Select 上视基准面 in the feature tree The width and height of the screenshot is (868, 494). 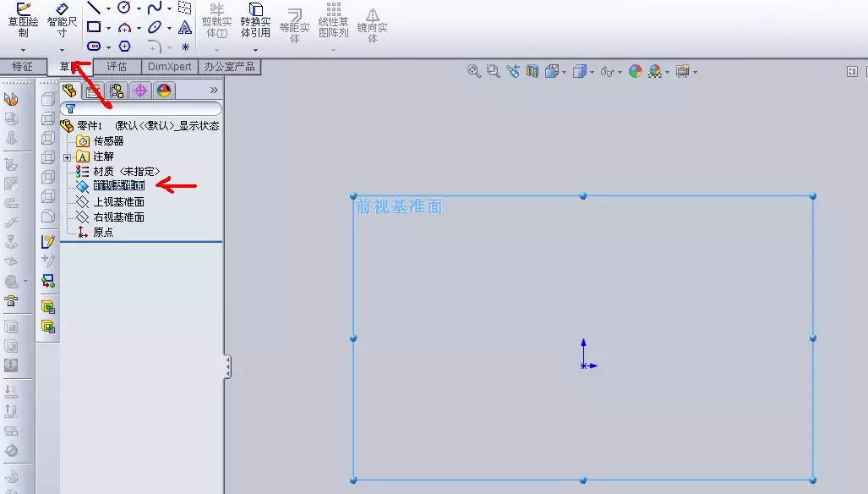[118, 201]
